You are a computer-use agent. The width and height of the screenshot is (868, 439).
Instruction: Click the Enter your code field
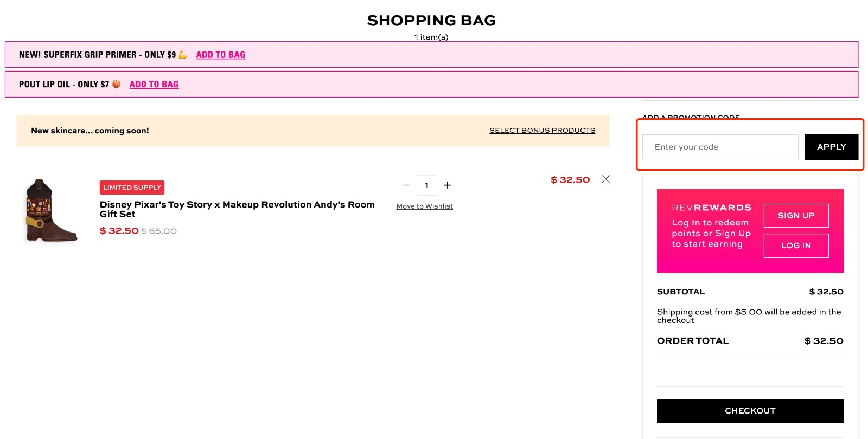point(720,146)
